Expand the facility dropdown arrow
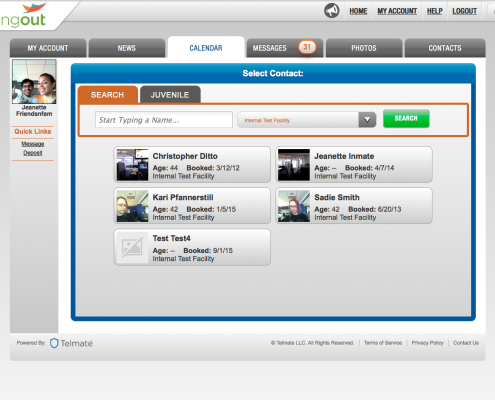 point(367,120)
